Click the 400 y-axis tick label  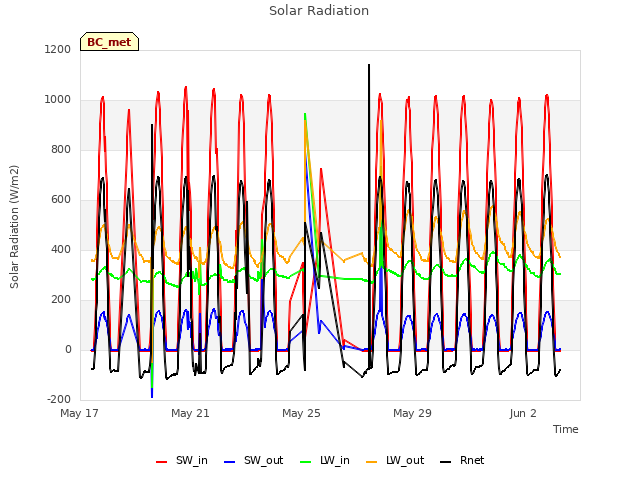click(x=61, y=249)
